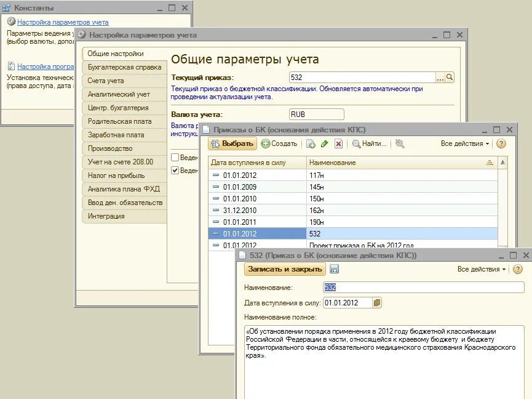Screen dimensions: 532x399
Task: Click row icon next to 31.12.2010
Action: pos(216,210)
